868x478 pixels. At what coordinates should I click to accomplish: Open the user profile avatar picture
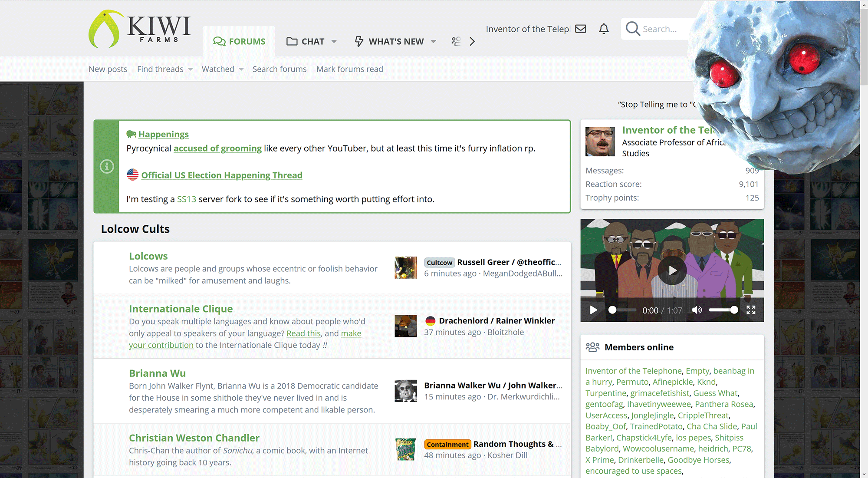tap(600, 142)
